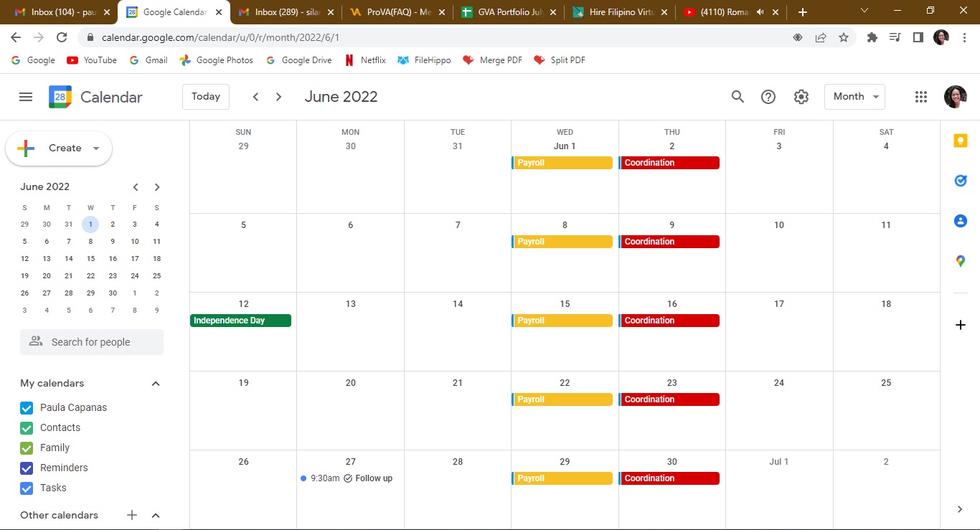Open Chrome extensions puzzle icon

(872, 37)
